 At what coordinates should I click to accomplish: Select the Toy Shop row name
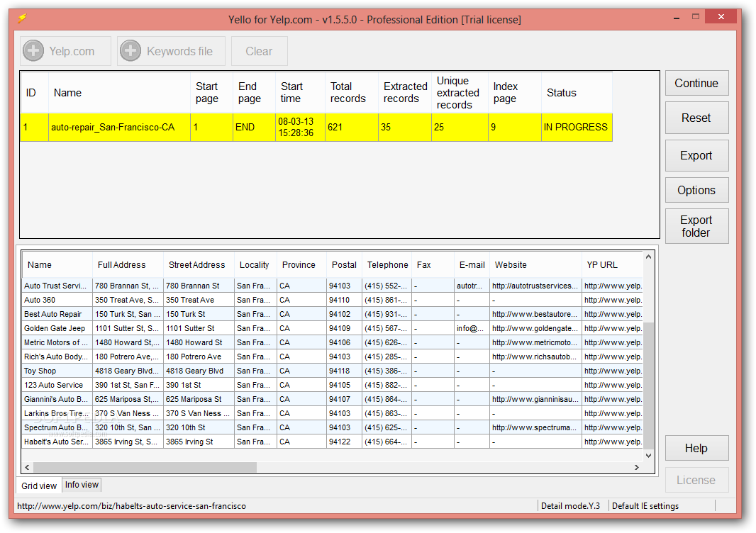tap(57, 371)
